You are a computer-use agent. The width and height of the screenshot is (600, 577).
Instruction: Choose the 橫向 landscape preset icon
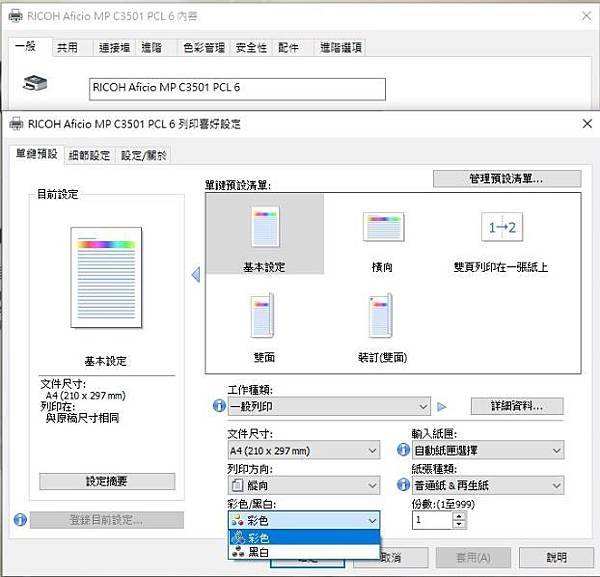click(383, 227)
